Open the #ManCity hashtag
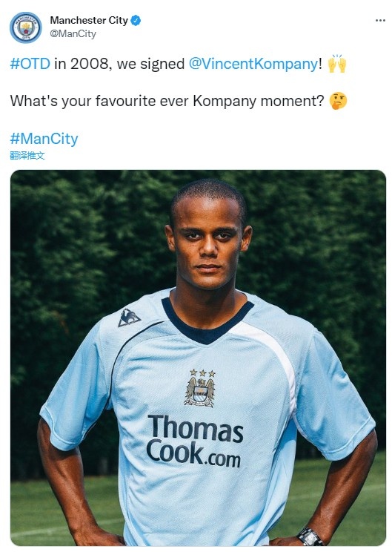This screenshot has width=392, height=552. (x=44, y=139)
